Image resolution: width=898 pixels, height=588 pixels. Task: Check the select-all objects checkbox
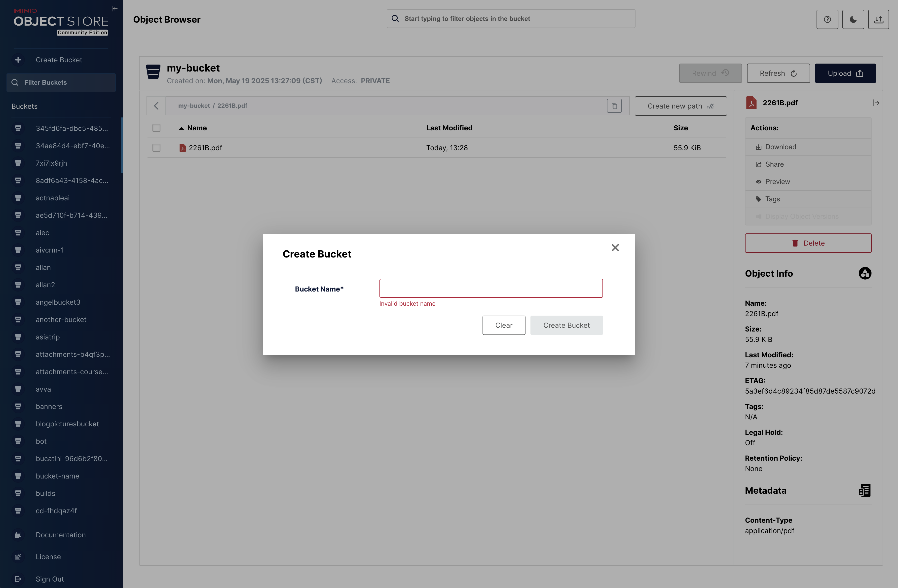tap(156, 128)
